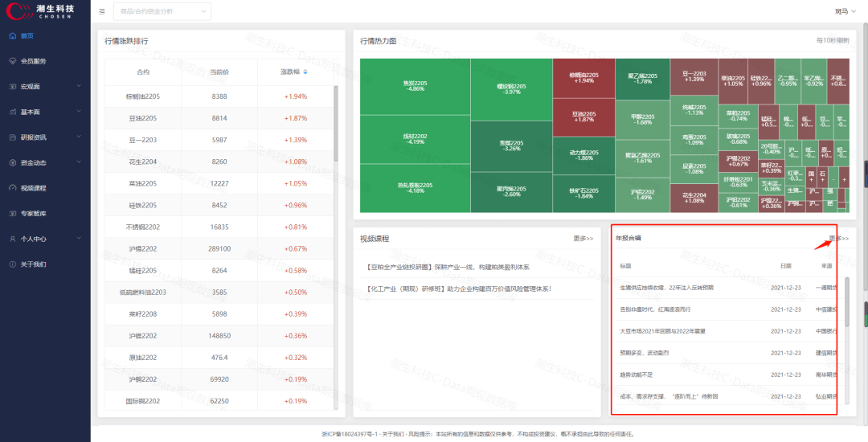The image size is (868, 442).
Task: Click the 年报合辑 list scrollbar
Action: 847,301
